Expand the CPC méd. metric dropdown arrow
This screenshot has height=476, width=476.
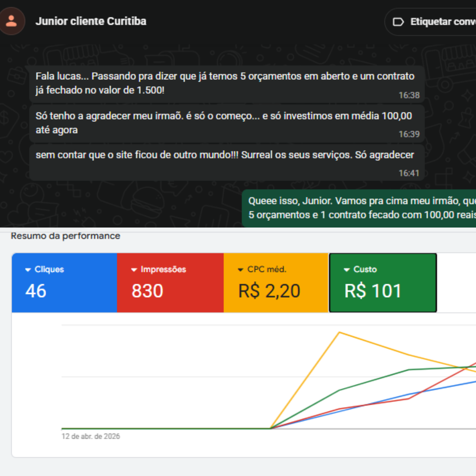[240, 270]
